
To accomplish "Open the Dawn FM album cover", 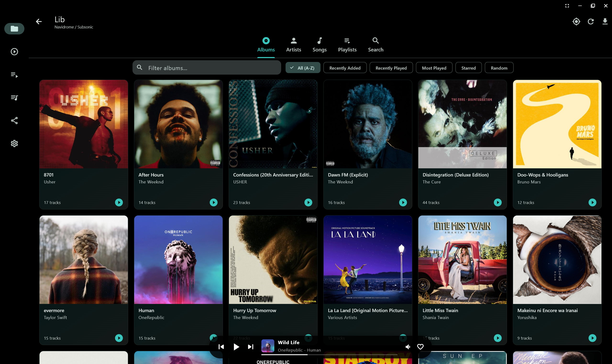I will point(368,124).
